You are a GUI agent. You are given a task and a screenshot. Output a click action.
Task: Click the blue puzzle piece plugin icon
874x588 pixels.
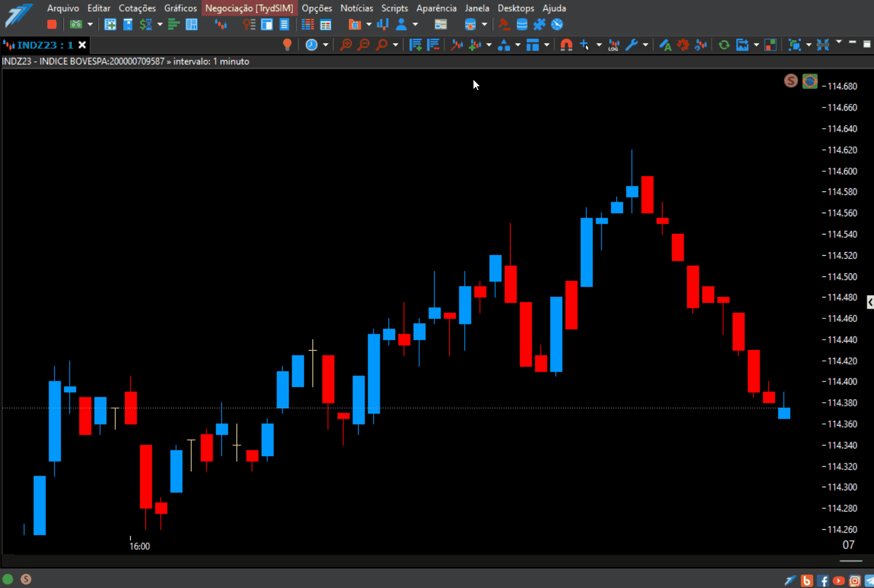[x=539, y=24]
